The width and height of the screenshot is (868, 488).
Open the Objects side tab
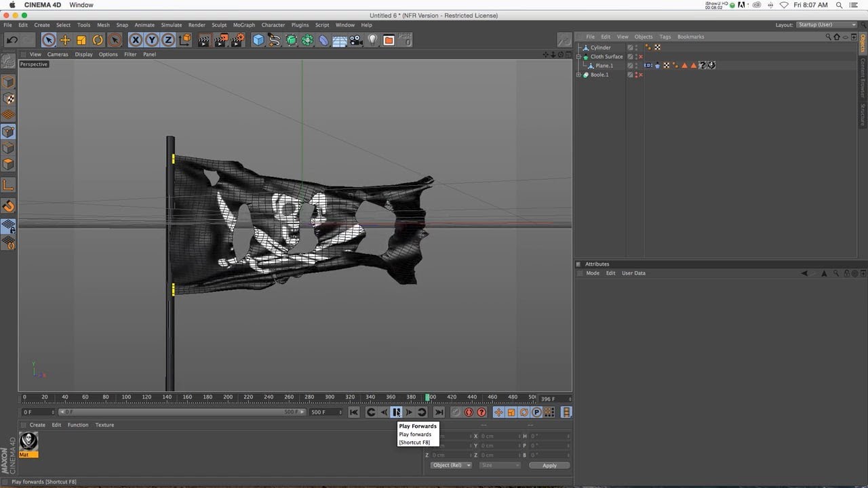tap(863, 43)
